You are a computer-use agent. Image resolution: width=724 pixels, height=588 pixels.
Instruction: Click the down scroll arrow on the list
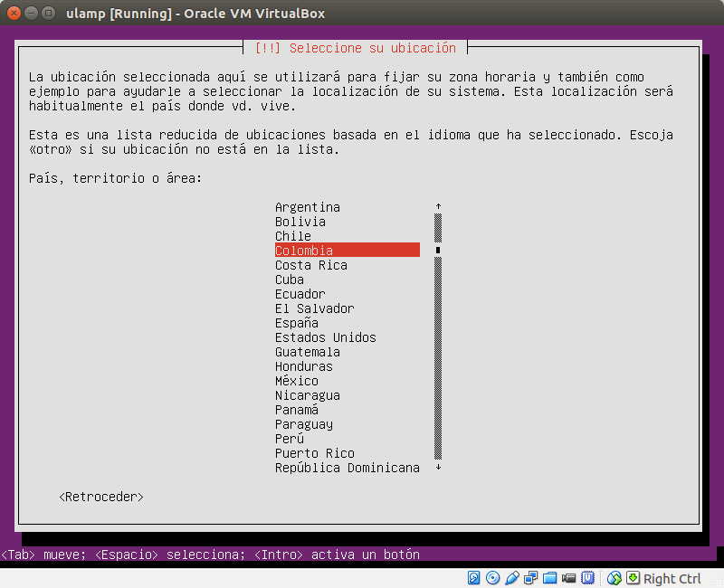pos(437,467)
